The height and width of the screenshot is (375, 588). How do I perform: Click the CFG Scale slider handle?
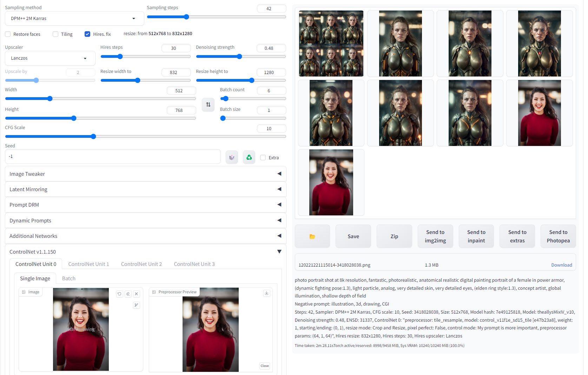(93, 136)
